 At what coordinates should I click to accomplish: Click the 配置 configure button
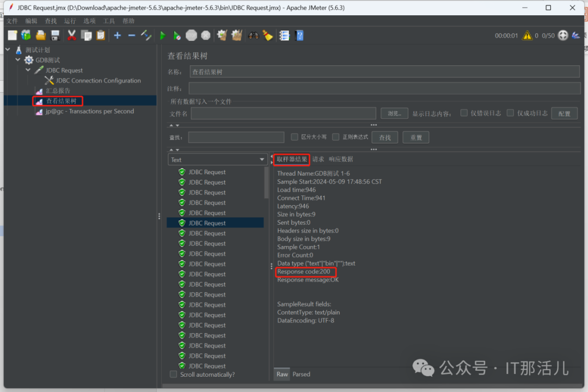point(564,113)
